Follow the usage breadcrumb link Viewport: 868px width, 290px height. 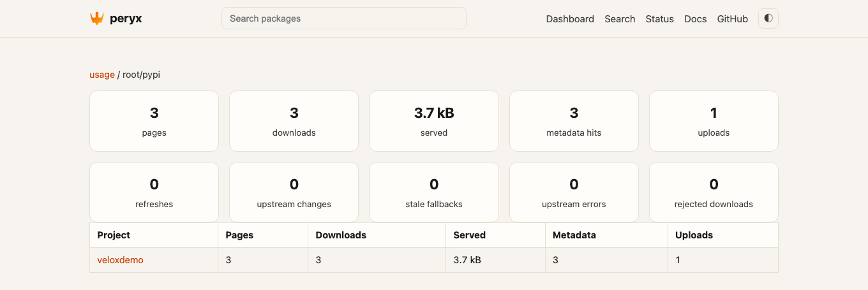(x=102, y=75)
